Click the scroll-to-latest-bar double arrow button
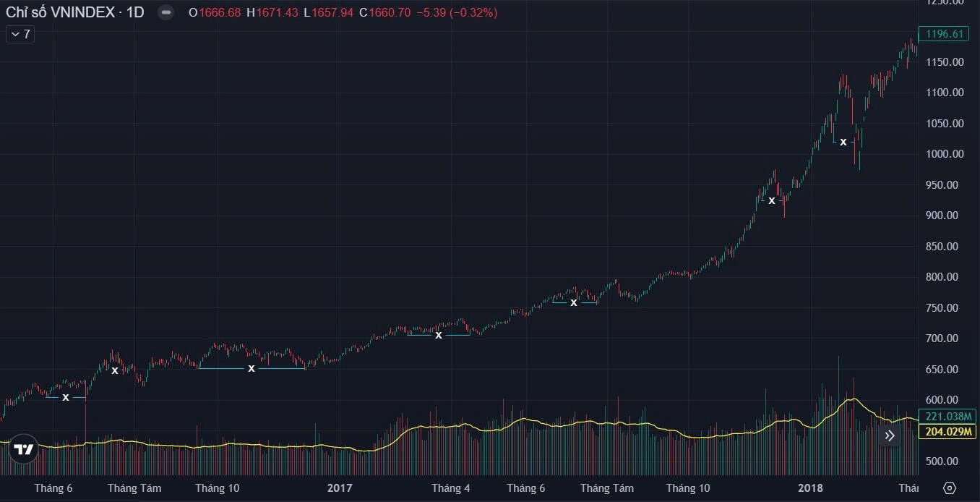Screen dimensions: 980x502 pyautogui.click(x=890, y=435)
